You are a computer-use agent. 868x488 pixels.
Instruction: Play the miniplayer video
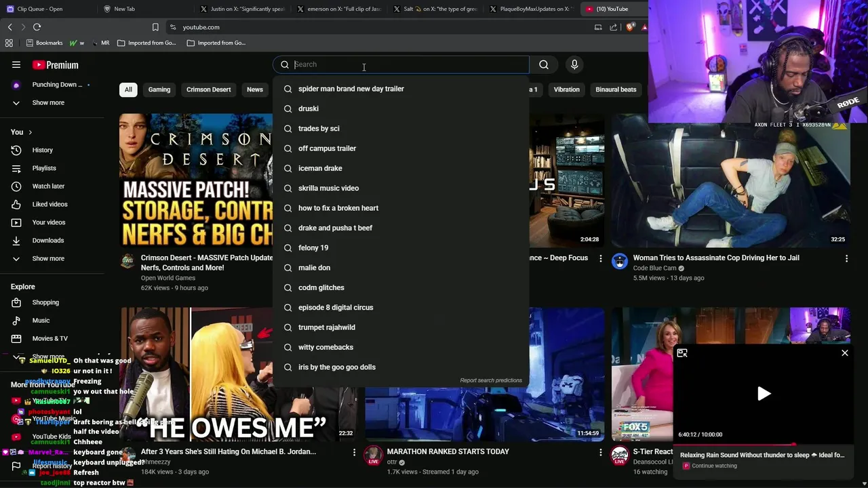tap(764, 394)
